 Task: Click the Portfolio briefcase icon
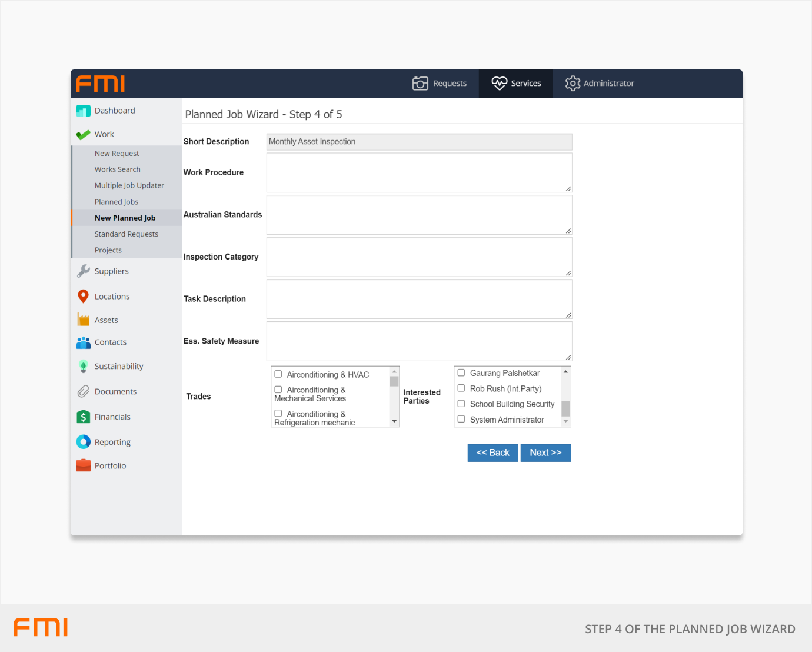[83, 466]
